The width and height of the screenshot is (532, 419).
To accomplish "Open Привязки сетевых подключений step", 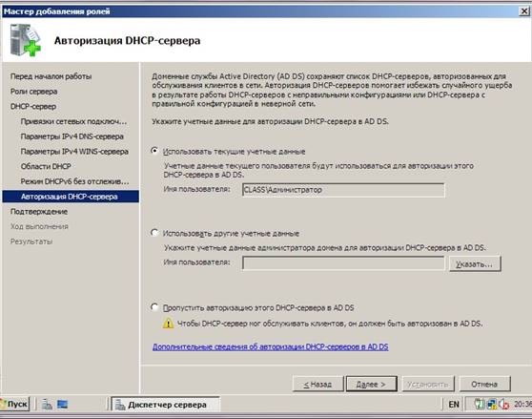I will pyautogui.click(x=74, y=121).
